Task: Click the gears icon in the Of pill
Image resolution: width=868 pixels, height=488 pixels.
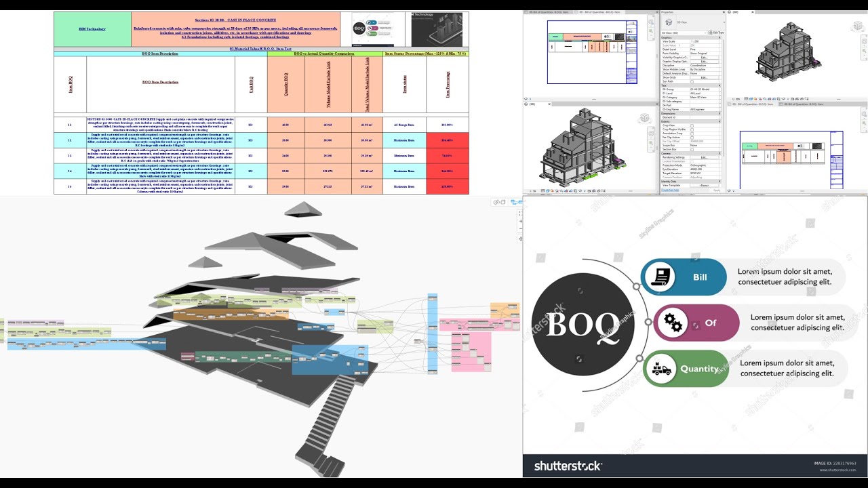Action: coord(673,323)
